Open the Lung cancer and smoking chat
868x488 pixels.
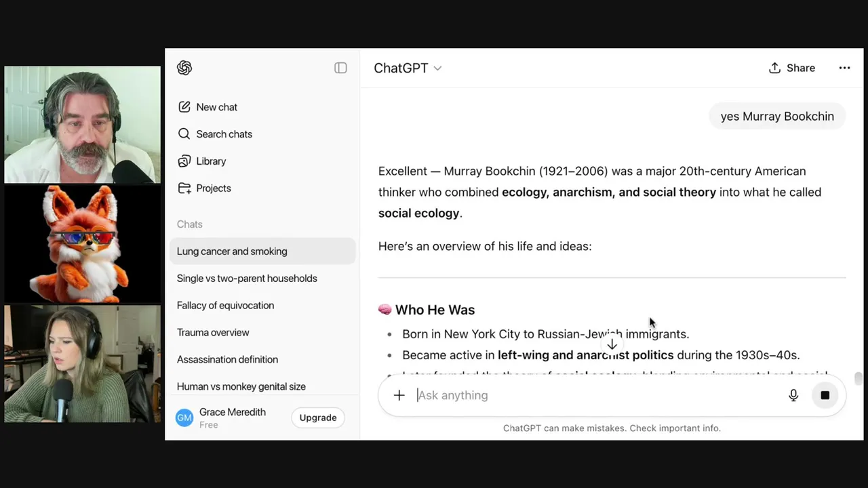pos(262,251)
